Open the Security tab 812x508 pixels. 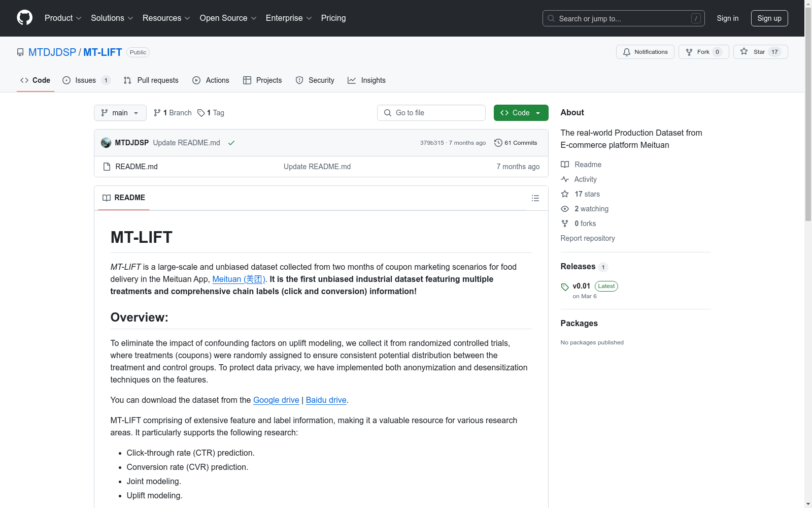(315, 80)
